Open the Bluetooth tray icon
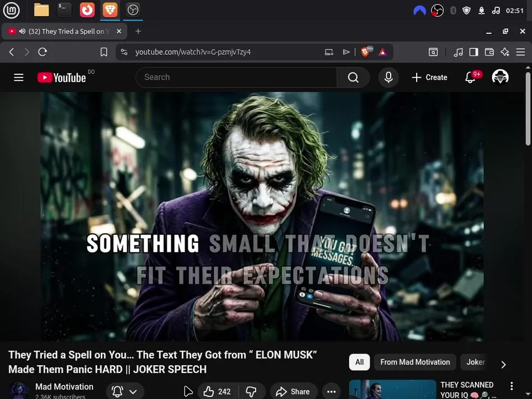Viewport: 532px width, 399px height. (x=453, y=11)
